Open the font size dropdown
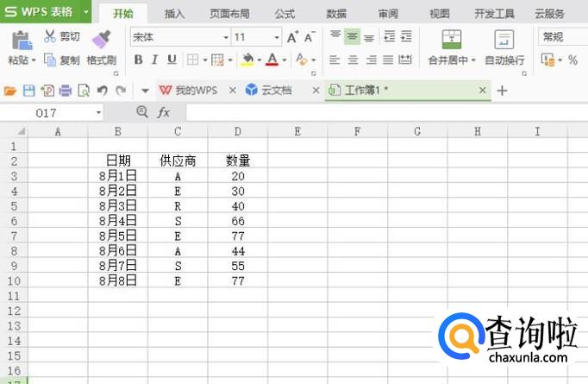 click(x=277, y=37)
